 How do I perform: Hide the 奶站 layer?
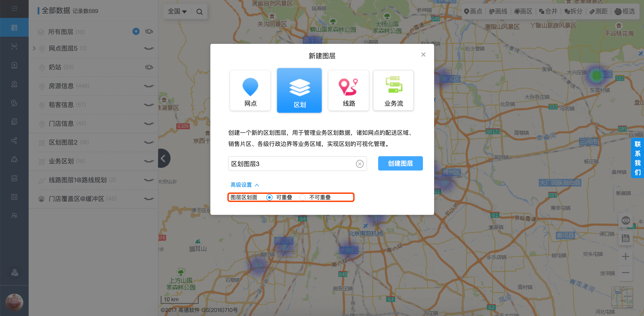pos(149,67)
